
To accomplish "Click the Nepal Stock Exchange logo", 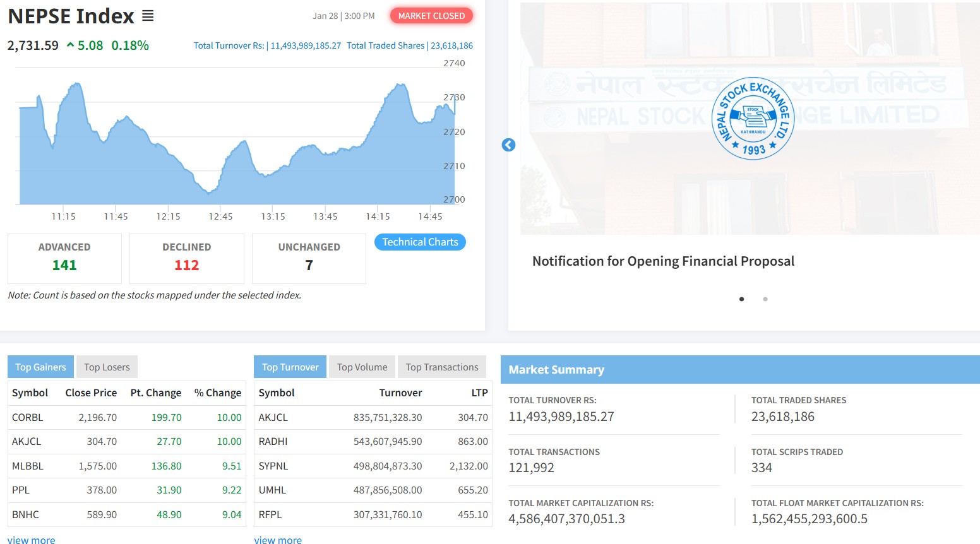I will 753,119.
